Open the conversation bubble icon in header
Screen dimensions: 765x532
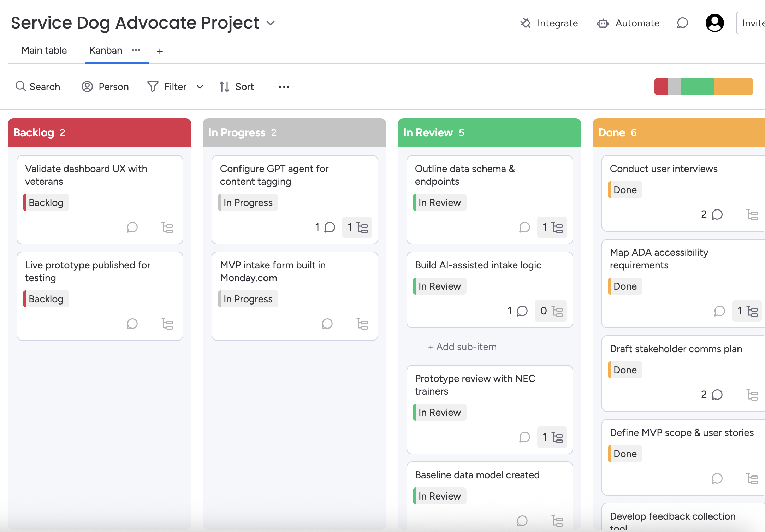(682, 23)
